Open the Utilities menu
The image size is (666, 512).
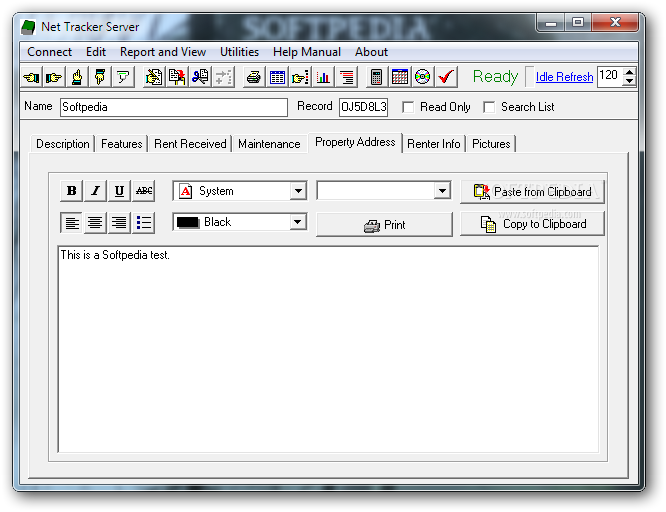pyautogui.click(x=240, y=52)
